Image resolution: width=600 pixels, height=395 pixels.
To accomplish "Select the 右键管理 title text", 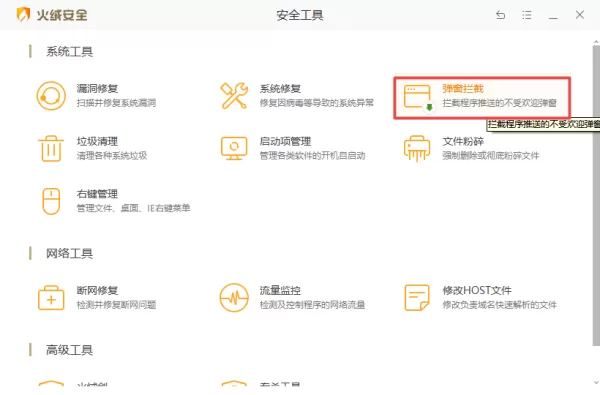I will [x=97, y=194].
